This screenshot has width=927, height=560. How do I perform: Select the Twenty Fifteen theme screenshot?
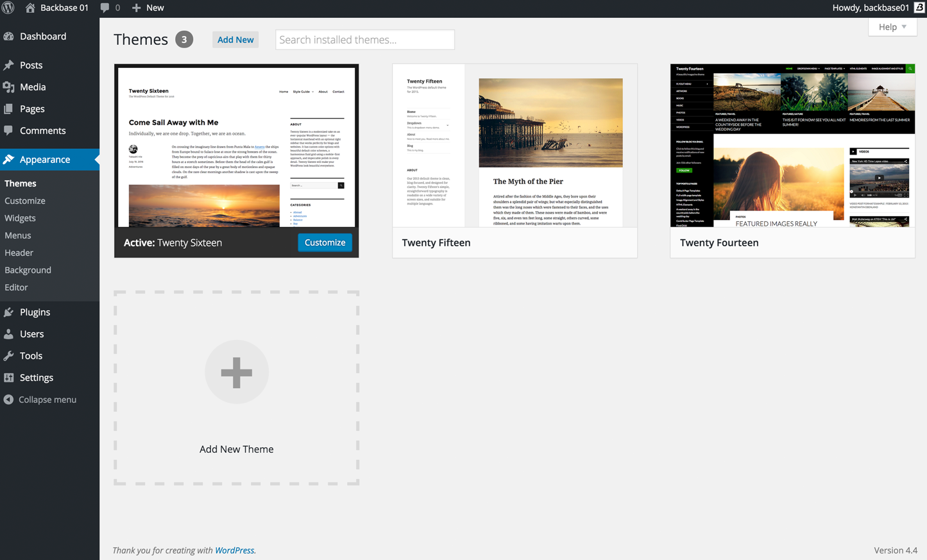coord(515,146)
